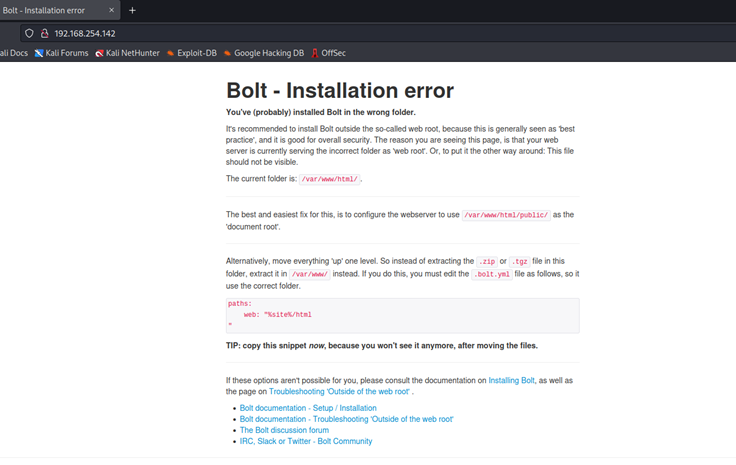Click the TIP: copy this snippet now text
Screen dimensions: 736x465
(x=382, y=346)
